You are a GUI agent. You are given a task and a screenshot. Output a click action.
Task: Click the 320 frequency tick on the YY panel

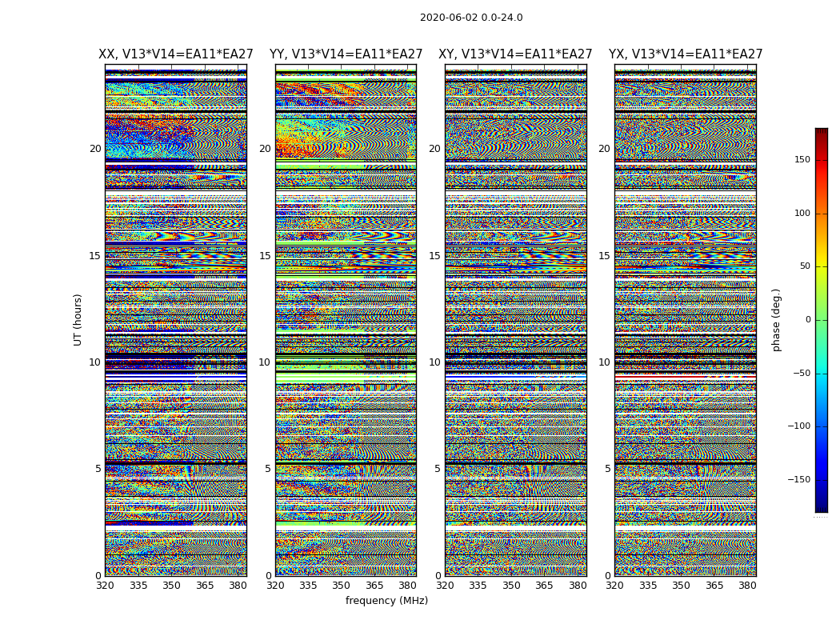point(275,586)
